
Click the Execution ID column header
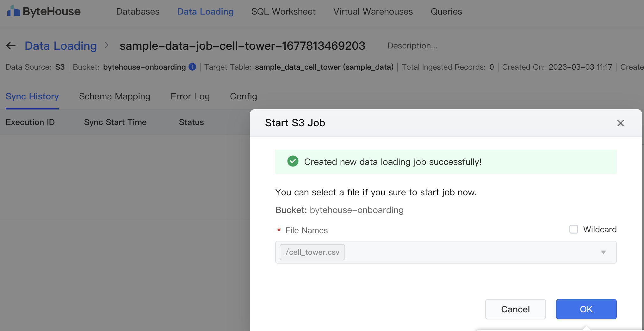pyautogui.click(x=30, y=122)
